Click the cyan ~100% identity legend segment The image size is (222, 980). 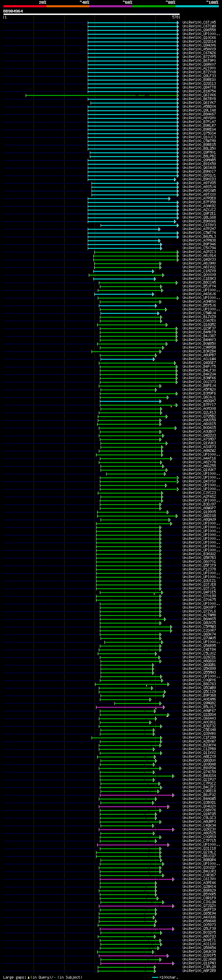[x=197, y=6]
